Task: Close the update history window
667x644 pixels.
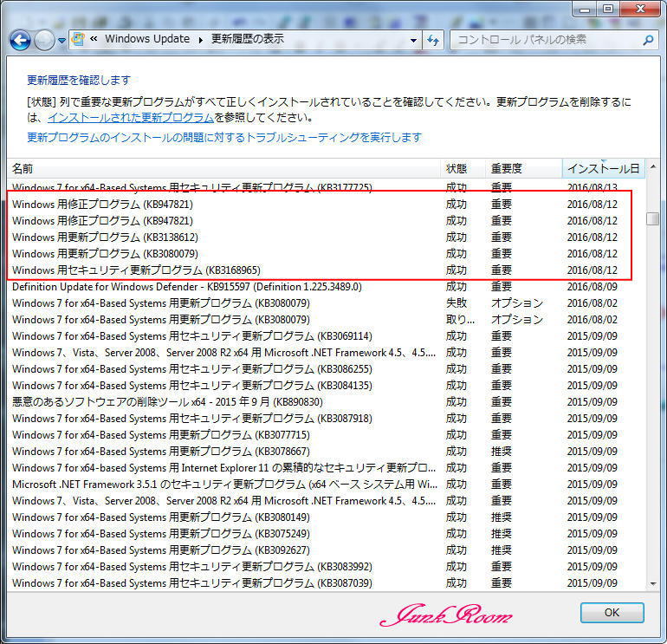Action: (x=640, y=9)
